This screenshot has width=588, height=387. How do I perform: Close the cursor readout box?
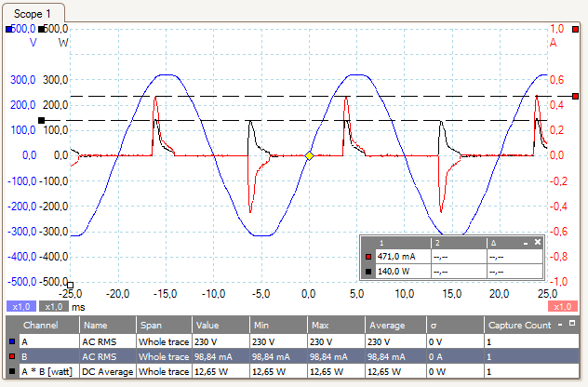pyautogui.click(x=537, y=242)
